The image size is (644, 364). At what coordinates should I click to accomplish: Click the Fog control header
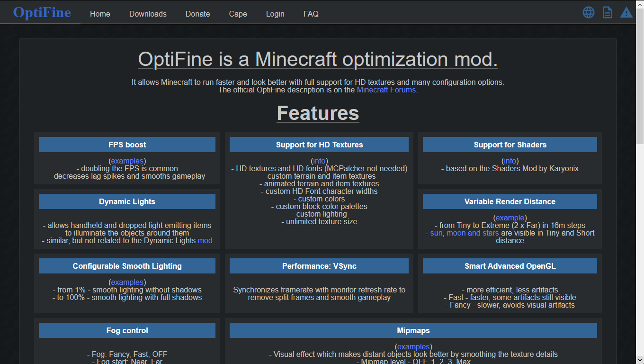coord(127,330)
